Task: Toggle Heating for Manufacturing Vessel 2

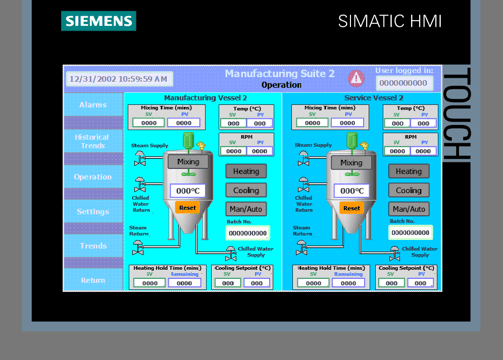Action: point(246,171)
